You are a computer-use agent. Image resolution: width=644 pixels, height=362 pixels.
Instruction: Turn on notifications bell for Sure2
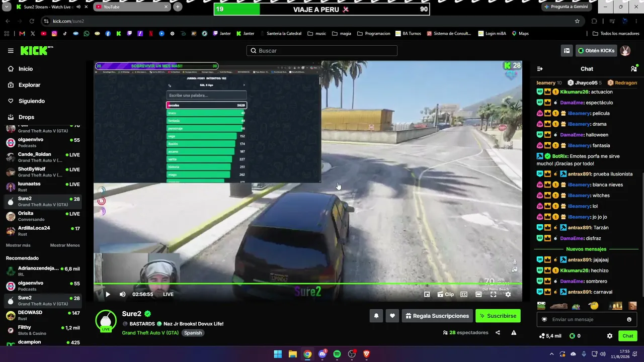[x=376, y=316]
